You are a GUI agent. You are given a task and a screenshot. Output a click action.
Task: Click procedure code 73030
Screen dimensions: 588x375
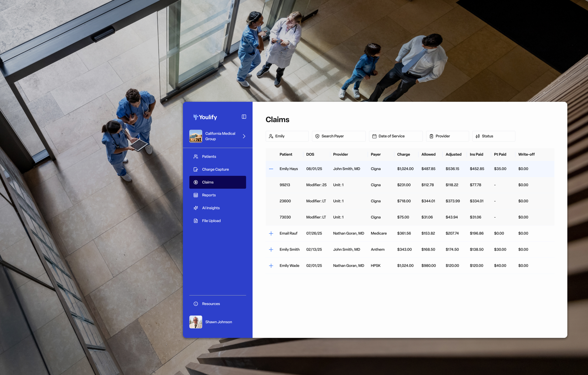point(285,217)
